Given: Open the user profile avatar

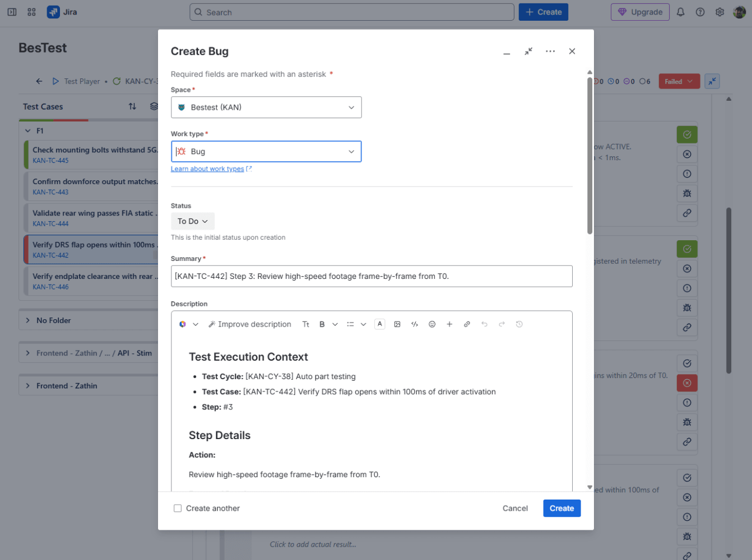Looking at the screenshot, I should point(739,12).
